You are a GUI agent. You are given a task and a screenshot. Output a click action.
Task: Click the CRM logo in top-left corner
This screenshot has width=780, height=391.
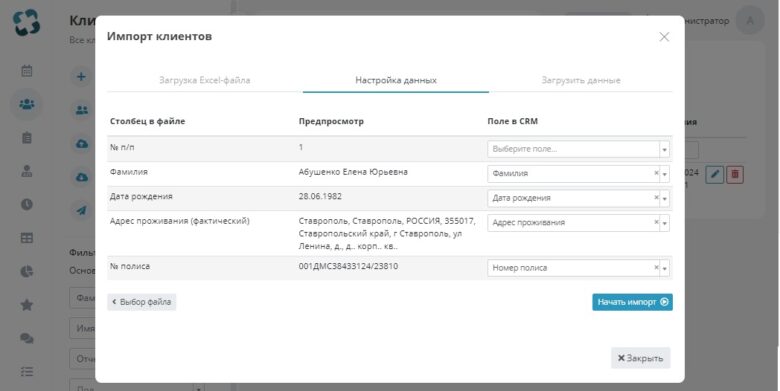click(26, 23)
